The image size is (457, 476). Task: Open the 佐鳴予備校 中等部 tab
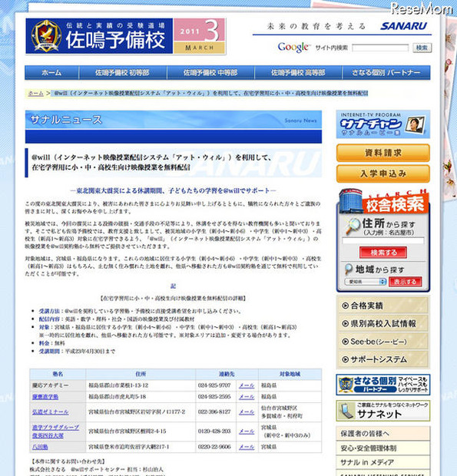pyautogui.click(x=210, y=73)
